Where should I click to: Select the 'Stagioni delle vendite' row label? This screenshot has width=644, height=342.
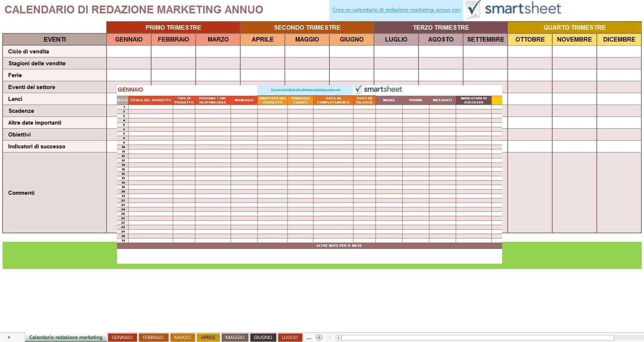(55, 63)
